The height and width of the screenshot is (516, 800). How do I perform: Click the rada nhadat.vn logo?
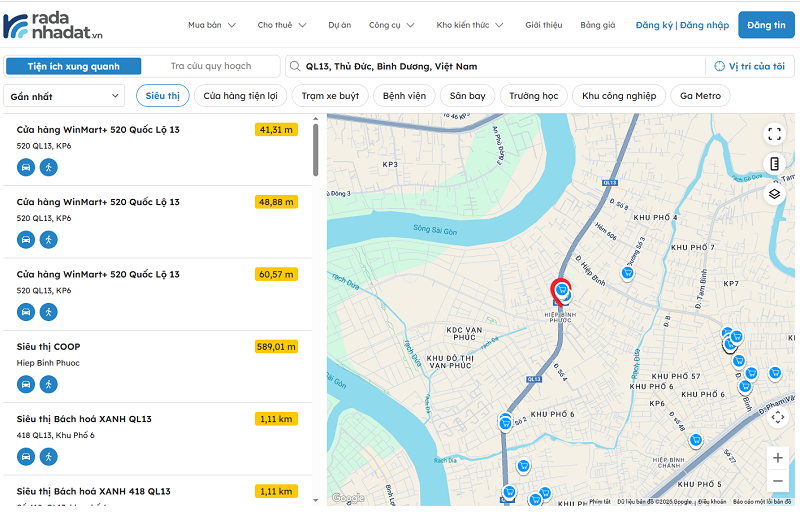(x=53, y=25)
